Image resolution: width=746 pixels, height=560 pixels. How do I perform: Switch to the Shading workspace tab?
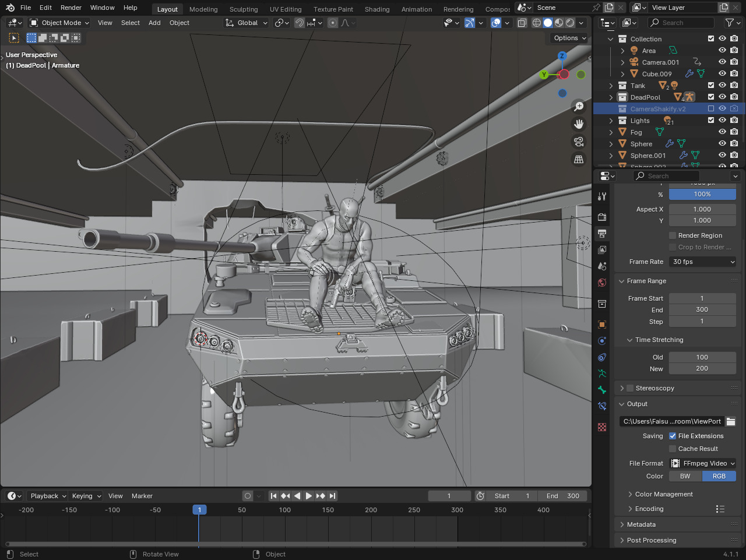coord(377,9)
